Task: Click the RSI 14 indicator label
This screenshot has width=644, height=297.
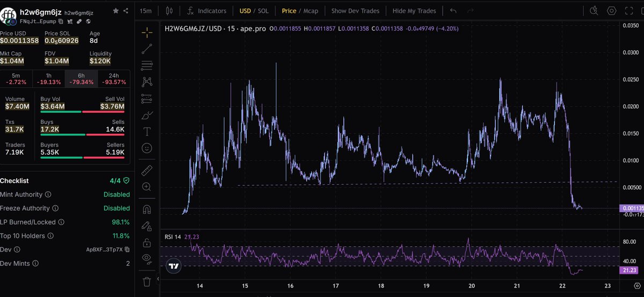Action: tap(174, 236)
